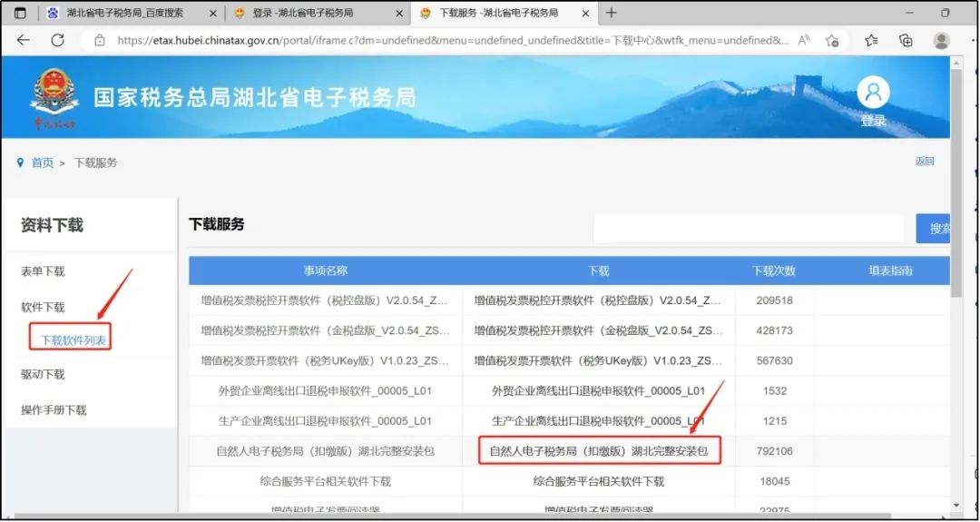The image size is (980, 522).
Task: Click the 登录 user avatar icon
Action: point(873,93)
